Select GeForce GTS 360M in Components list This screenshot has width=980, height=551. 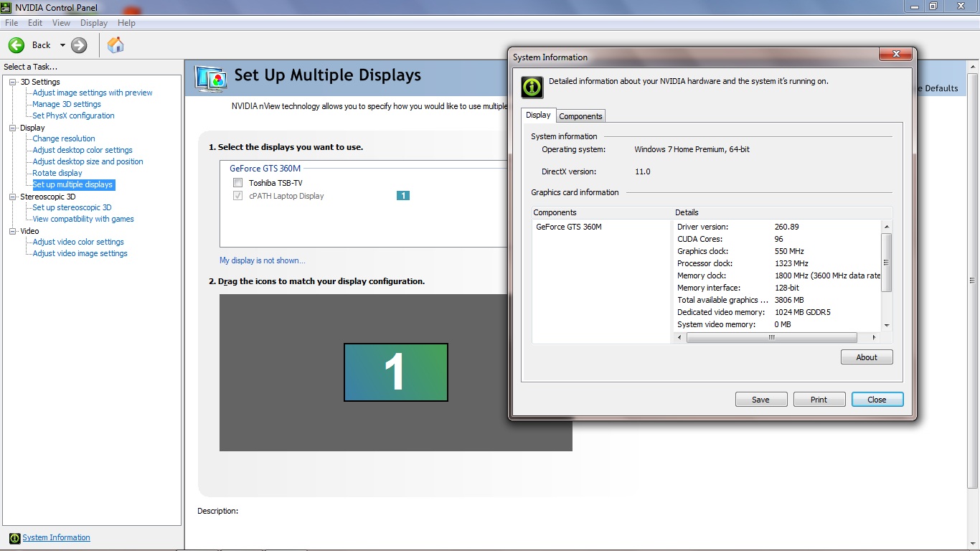coord(569,227)
